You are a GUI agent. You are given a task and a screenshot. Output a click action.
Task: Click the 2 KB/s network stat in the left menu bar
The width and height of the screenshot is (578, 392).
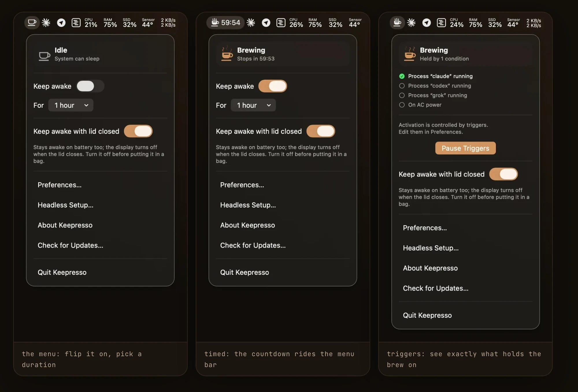pyautogui.click(x=168, y=23)
